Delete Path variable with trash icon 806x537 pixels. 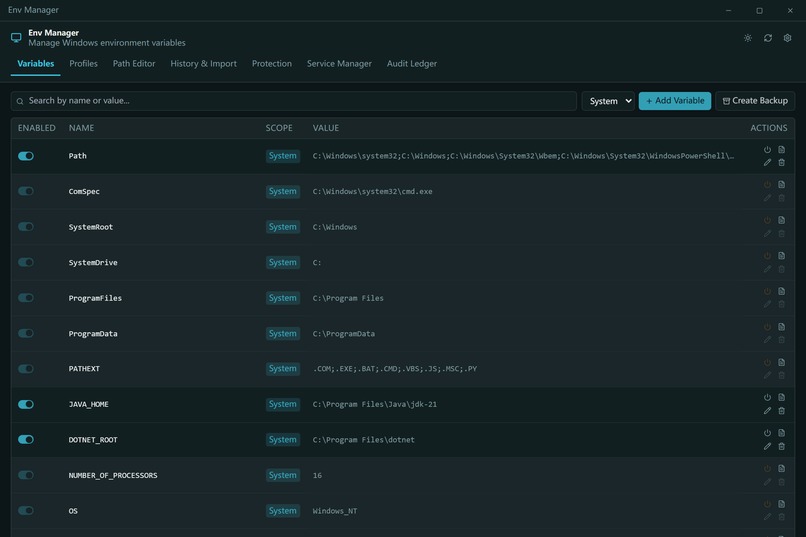(781, 162)
